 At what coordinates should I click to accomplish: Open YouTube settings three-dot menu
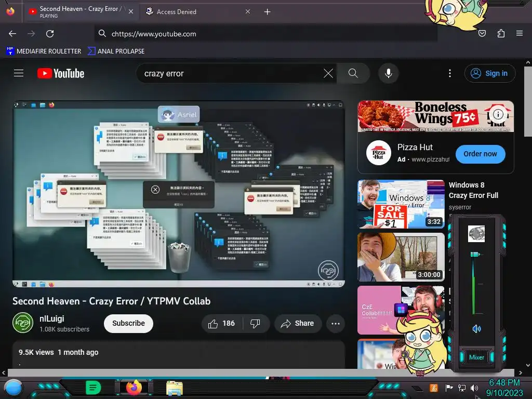coord(450,73)
